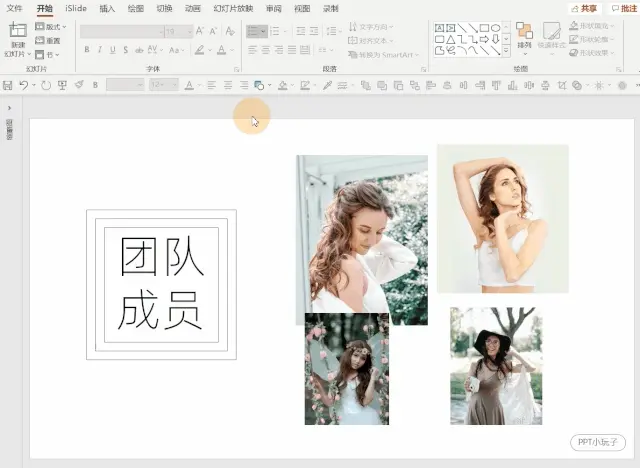Click the ribbon font size box showing 19
Viewport: 640px width, 468px height.
pyautogui.click(x=178, y=31)
